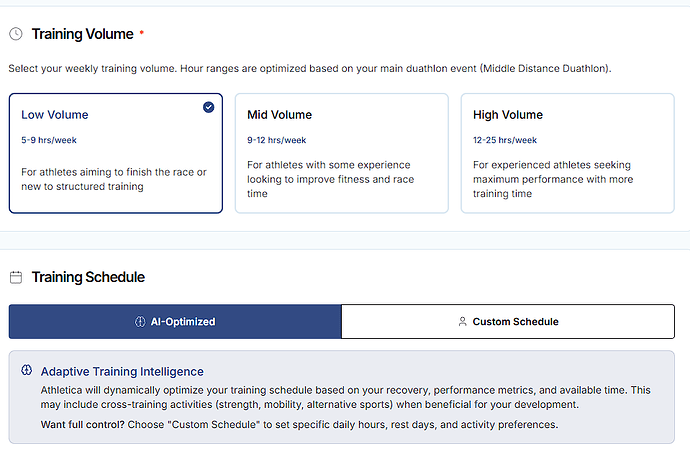Click the 12-25 hrs/week label
Screen dimensions: 690x459
[x=505, y=140]
